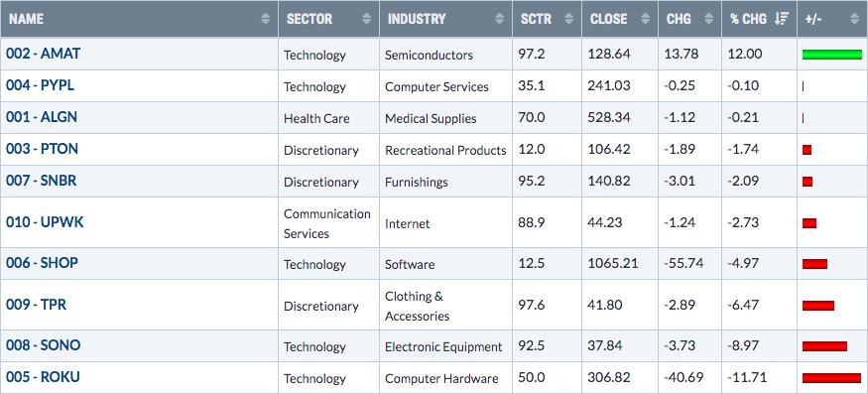Image resolution: width=868 pixels, height=394 pixels.
Task: Sort table by NAME column arrows
Action: click(x=266, y=19)
